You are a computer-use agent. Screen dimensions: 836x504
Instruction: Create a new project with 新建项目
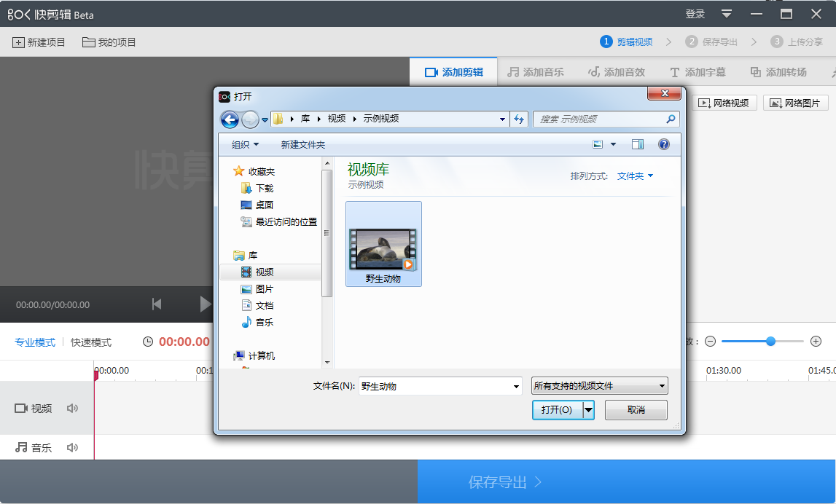(x=39, y=42)
